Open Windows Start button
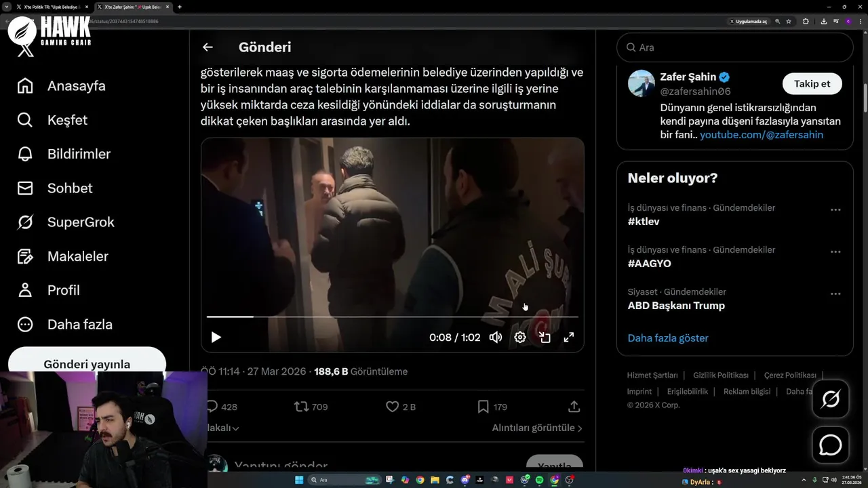 pyautogui.click(x=299, y=480)
